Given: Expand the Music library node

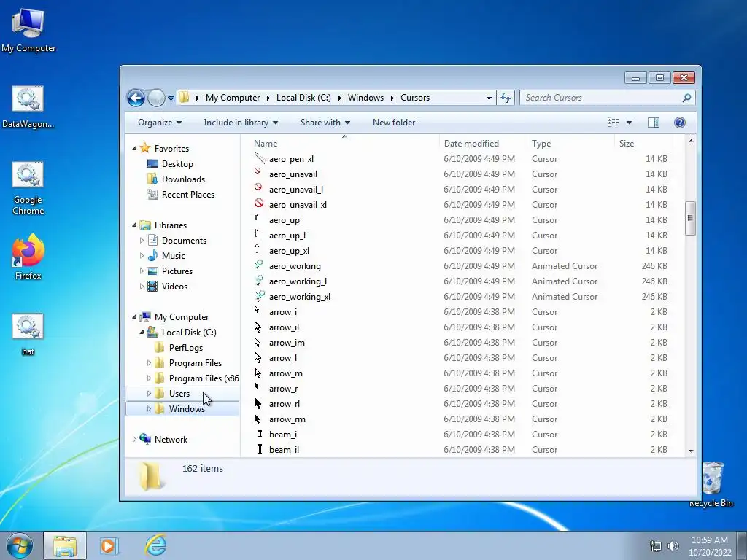Looking at the screenshot, I should click(142, 256).
